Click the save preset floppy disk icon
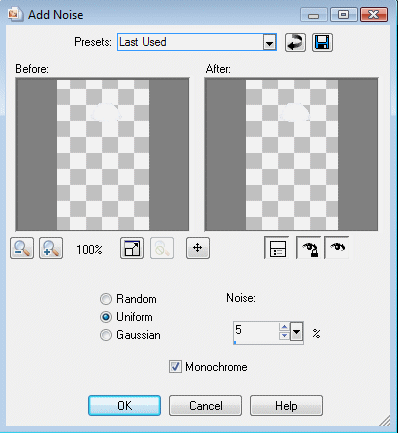This screenshot has width=398, height=433. pyautogui.click(x=322, y=42)
